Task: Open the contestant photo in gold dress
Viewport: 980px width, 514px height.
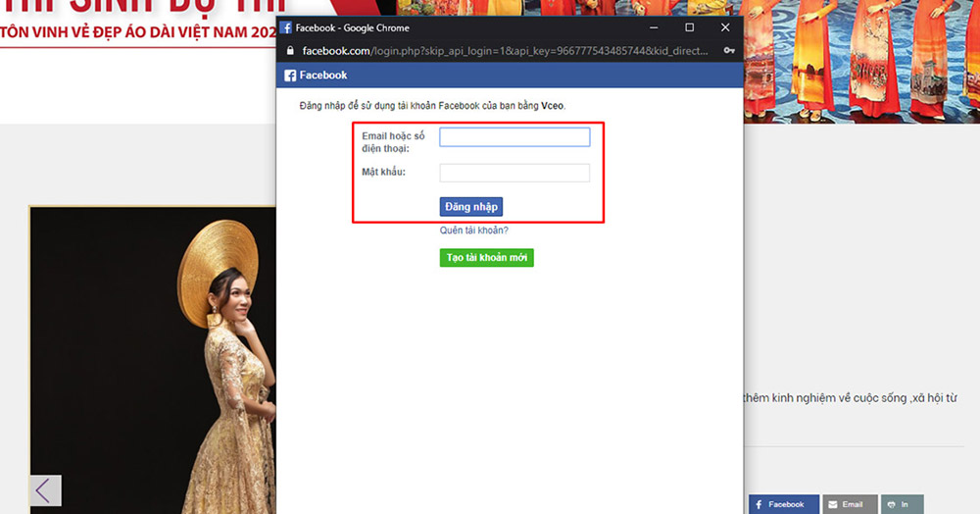Action: (x=153, y=361)
